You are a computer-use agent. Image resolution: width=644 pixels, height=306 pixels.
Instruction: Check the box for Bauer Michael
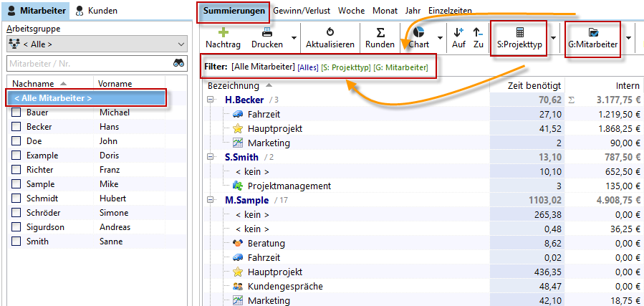tap(16, 113)
